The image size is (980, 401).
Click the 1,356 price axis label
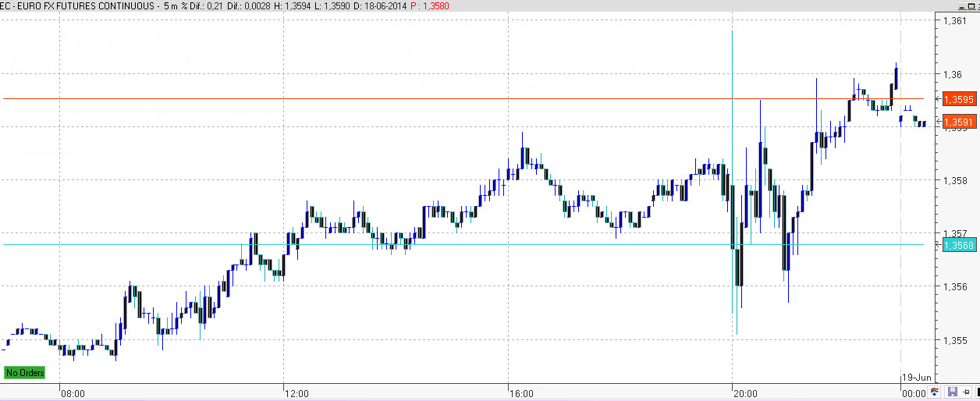[954, 287]
